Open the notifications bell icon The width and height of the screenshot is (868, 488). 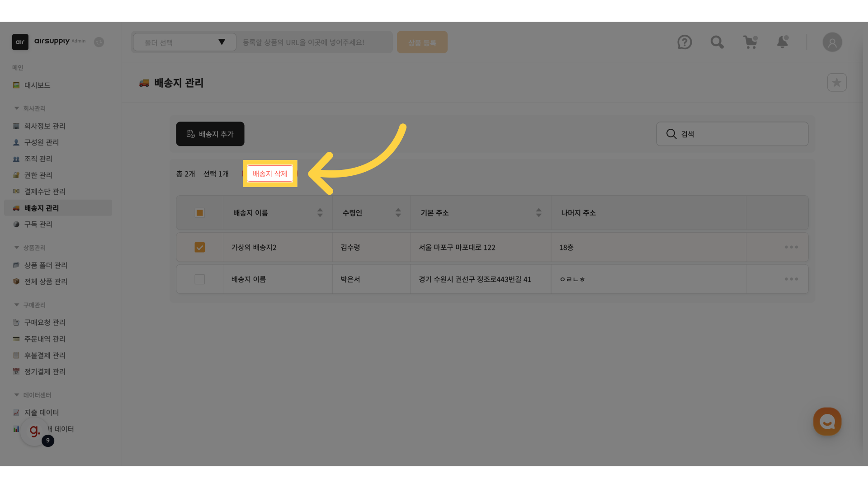click(x=783, y=42)
